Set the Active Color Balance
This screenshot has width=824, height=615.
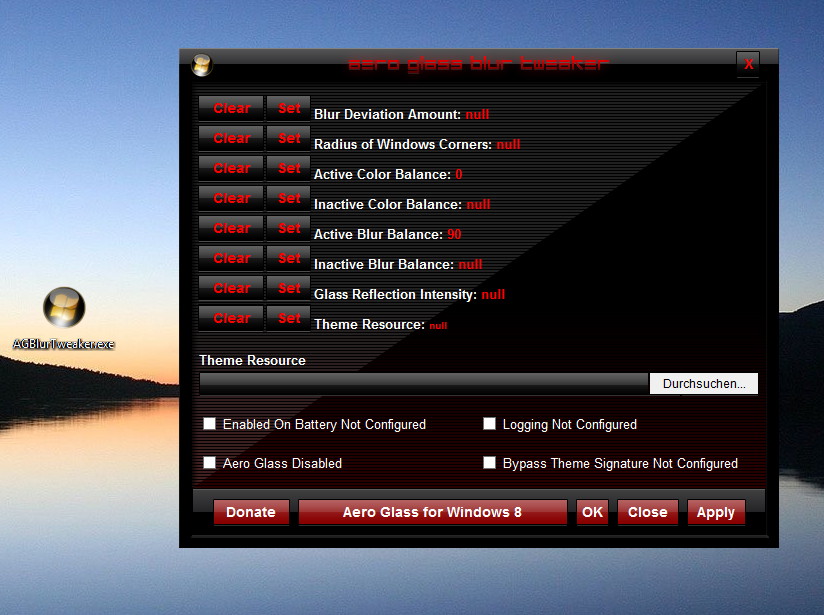289,168
